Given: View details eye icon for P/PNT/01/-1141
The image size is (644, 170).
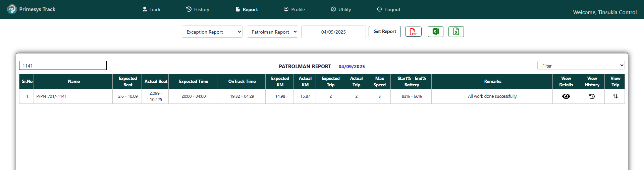Looking at the screenshot, I should pyautogui.click(x=566, y=96).
